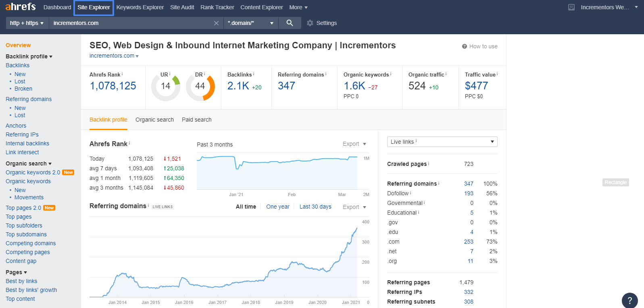Collapse the Backlink profile sidebar section
The width and height of the screenshot is (644, 308).
[x=29, y=56]
